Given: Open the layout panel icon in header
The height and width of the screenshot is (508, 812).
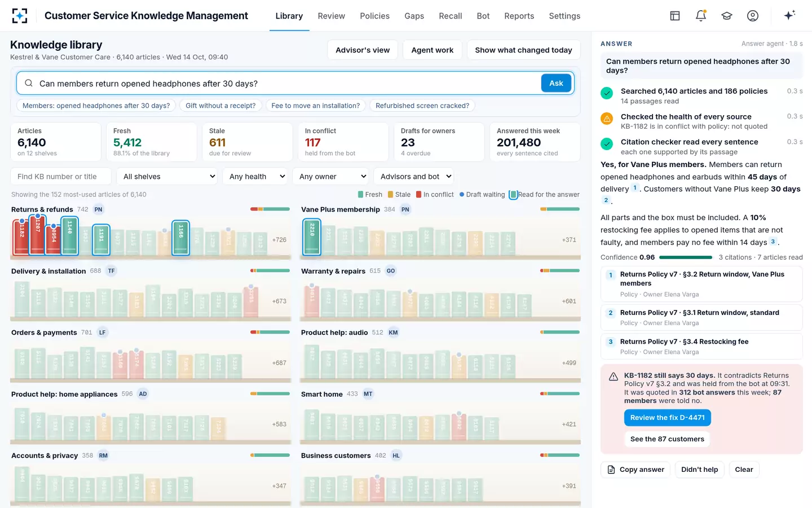Looking at the screenshot, I should tap(675, 16).
